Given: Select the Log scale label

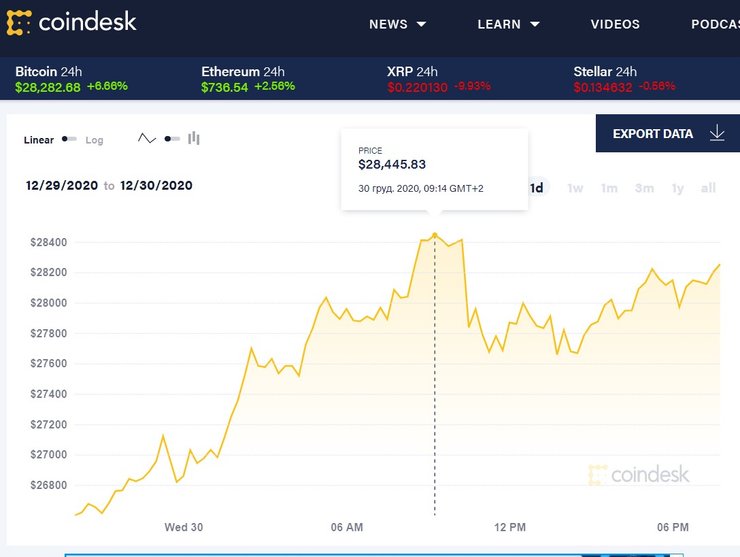Looking at the screenshot, I should coord(94,140).
